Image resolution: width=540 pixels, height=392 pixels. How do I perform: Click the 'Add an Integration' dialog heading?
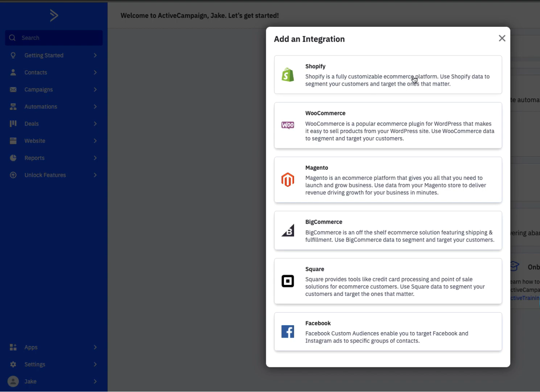click(x=309, y=39)
